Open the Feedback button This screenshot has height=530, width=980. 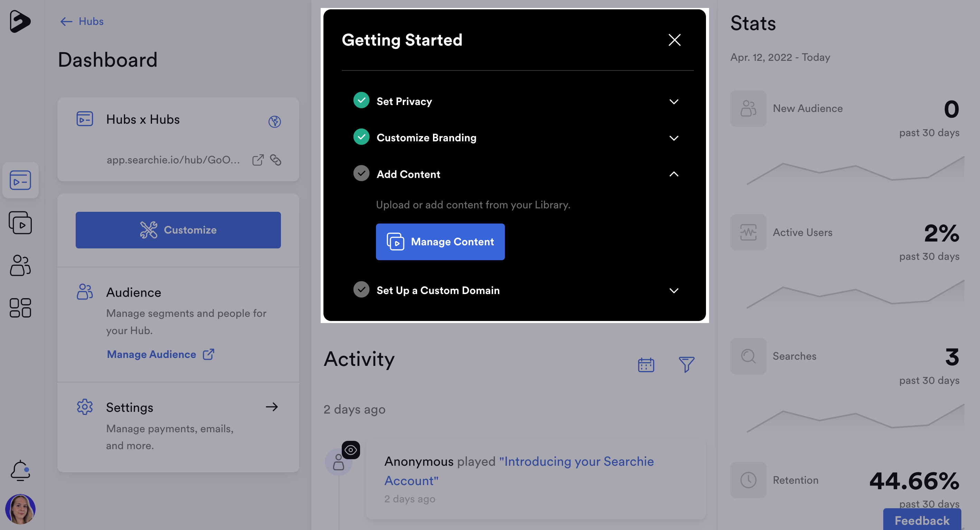(x=922, y=520)
